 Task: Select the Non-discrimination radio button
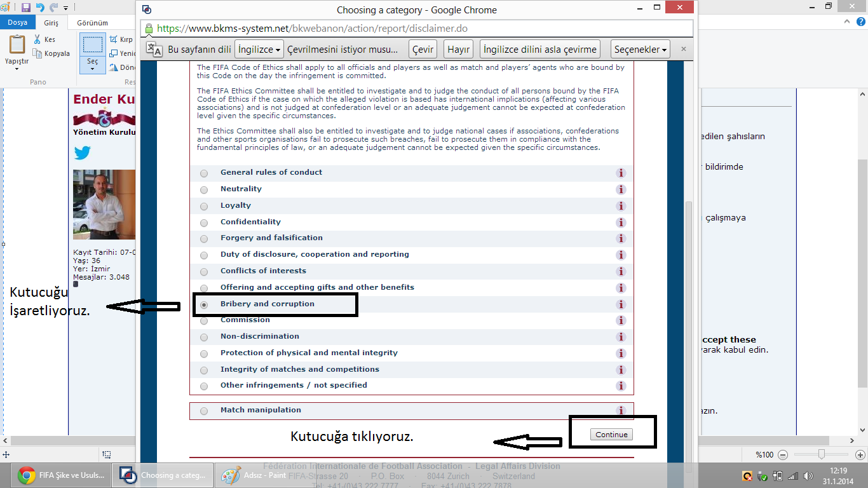204,337
